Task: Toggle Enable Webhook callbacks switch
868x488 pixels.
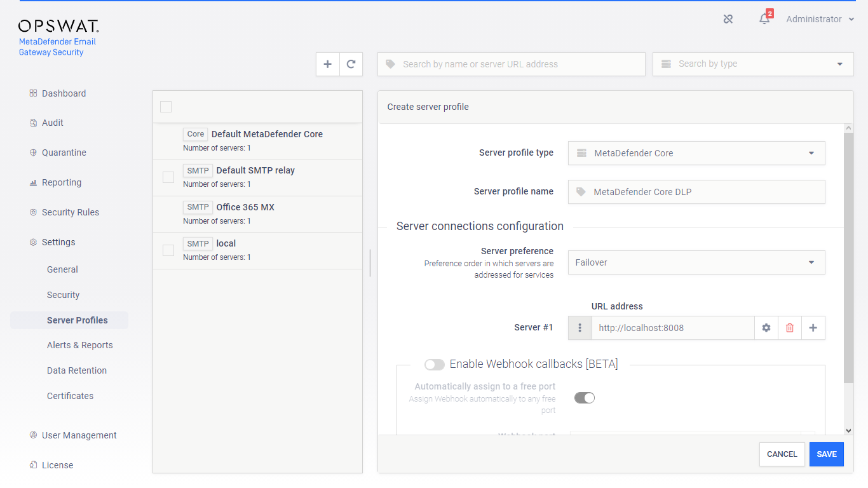Action: (x=435, y=365)
